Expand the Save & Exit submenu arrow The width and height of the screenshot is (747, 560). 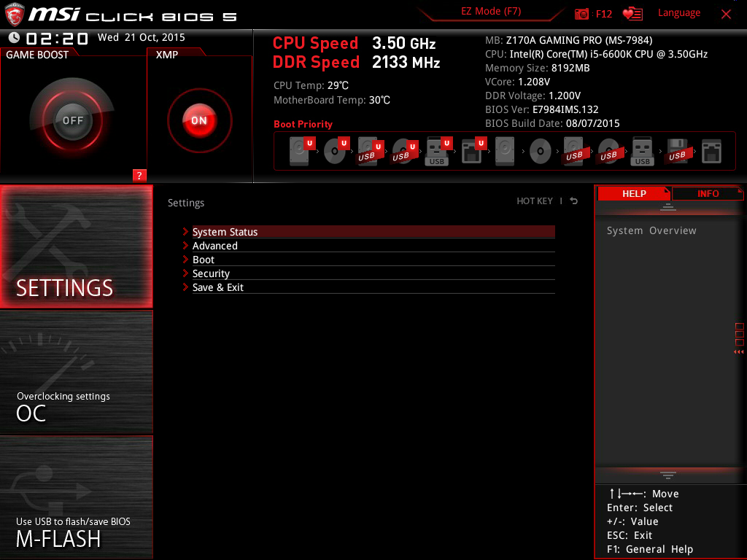pos(186,287)
